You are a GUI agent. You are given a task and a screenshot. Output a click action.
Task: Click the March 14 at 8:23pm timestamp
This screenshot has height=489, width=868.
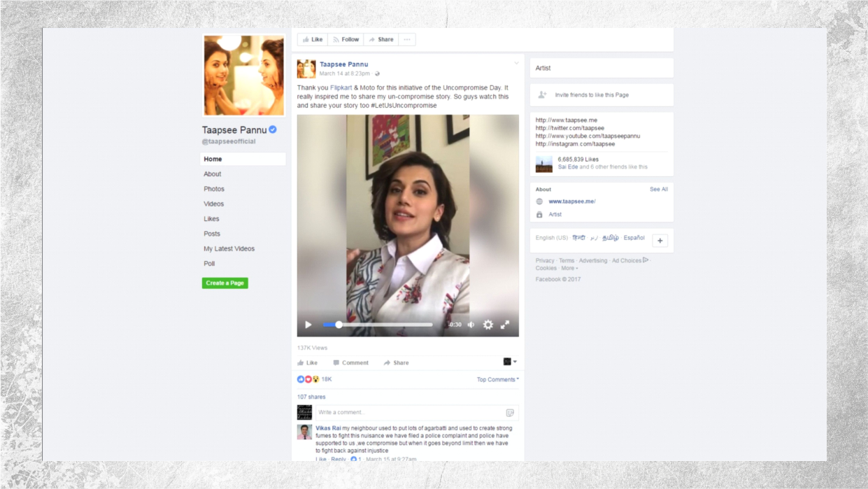pos(345,73)
